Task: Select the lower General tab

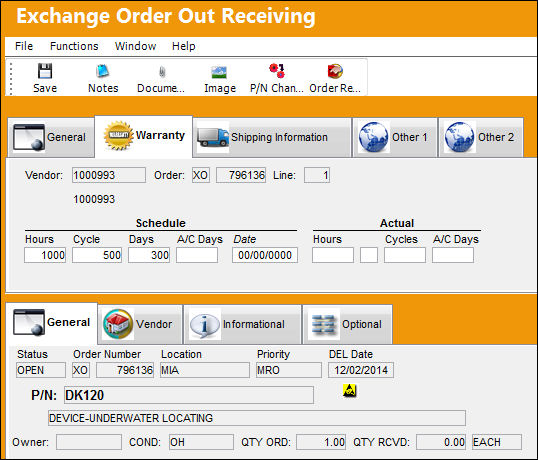Action: 52,323
